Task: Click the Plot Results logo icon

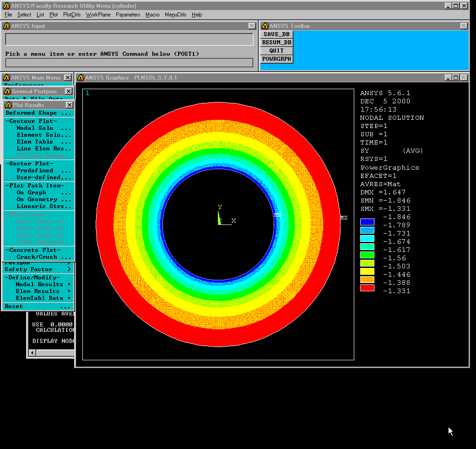Action: (9, 105)
